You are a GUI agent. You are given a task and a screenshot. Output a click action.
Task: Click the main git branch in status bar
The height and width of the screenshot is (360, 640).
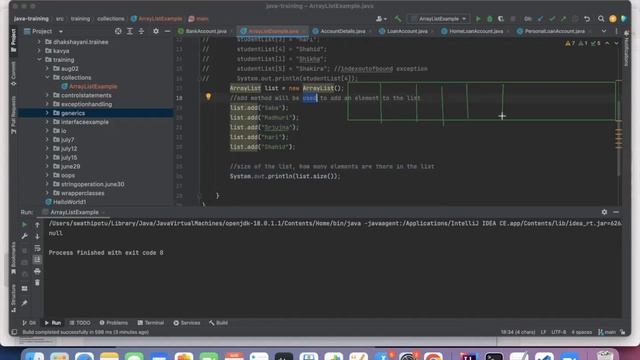coord(607,332)
